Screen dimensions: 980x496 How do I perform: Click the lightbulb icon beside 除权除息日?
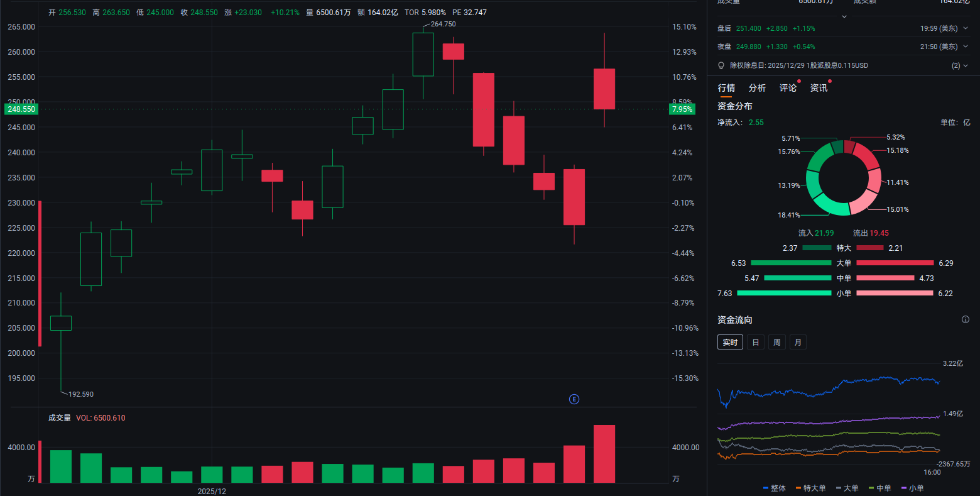point(721,65)
